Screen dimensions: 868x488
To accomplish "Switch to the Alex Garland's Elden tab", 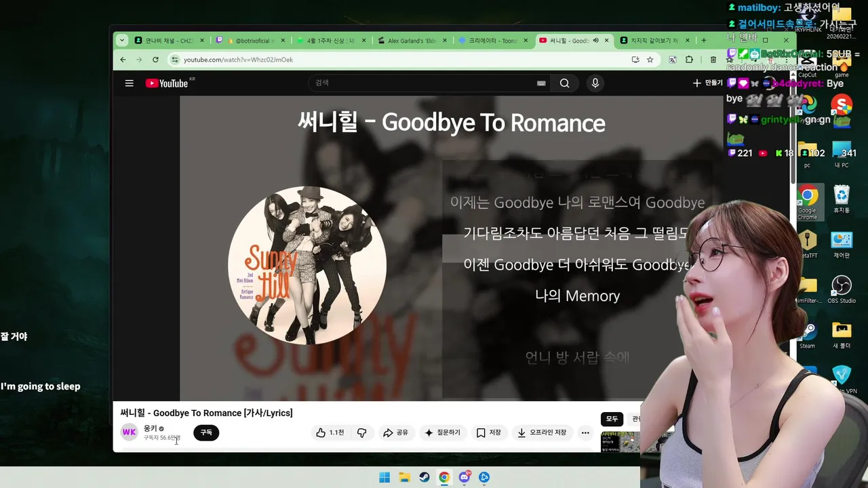I will [412, 41].
